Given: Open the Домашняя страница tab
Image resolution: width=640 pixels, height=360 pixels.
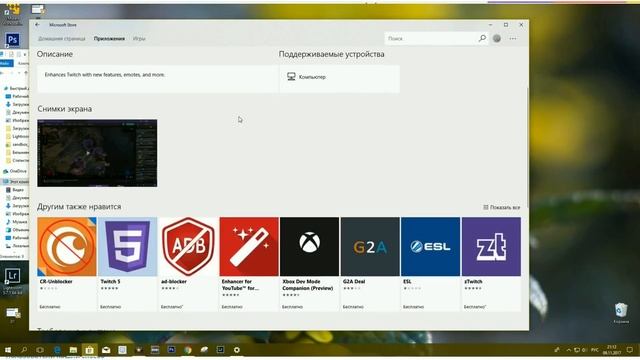Looking at the screenshot, I should tap(62, 39).
